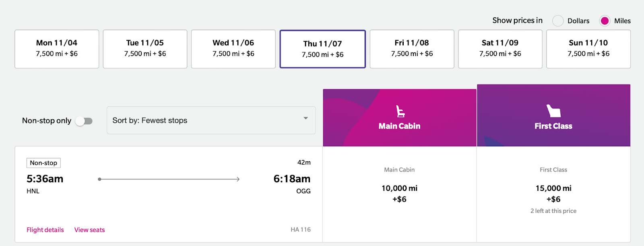Choose the Mon 11/04 date tab

tap(57, 49)
